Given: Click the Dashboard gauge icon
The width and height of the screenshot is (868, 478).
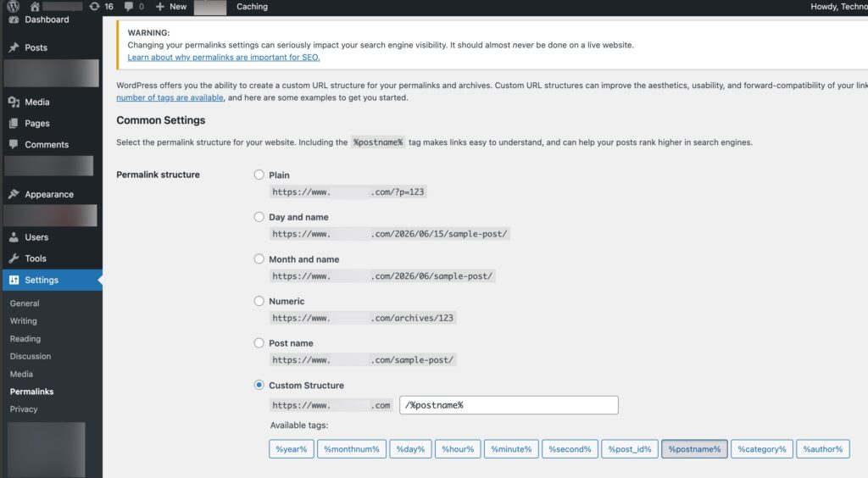Looking at the screenshot, I should coord(14,19).
